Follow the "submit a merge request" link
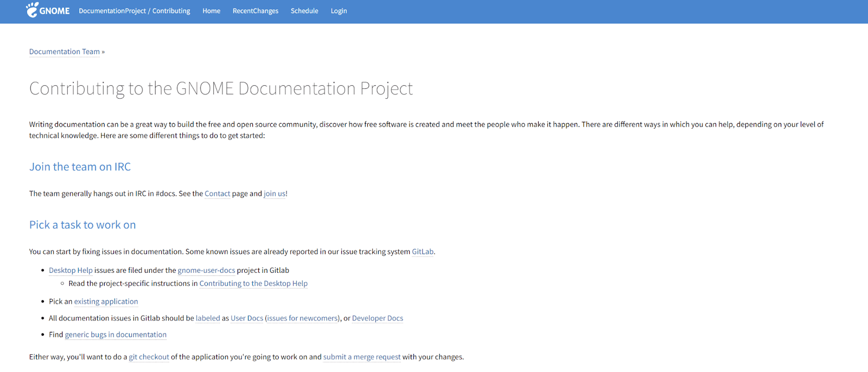Viewport: 868px width, 372px height. tap(362, 357)
